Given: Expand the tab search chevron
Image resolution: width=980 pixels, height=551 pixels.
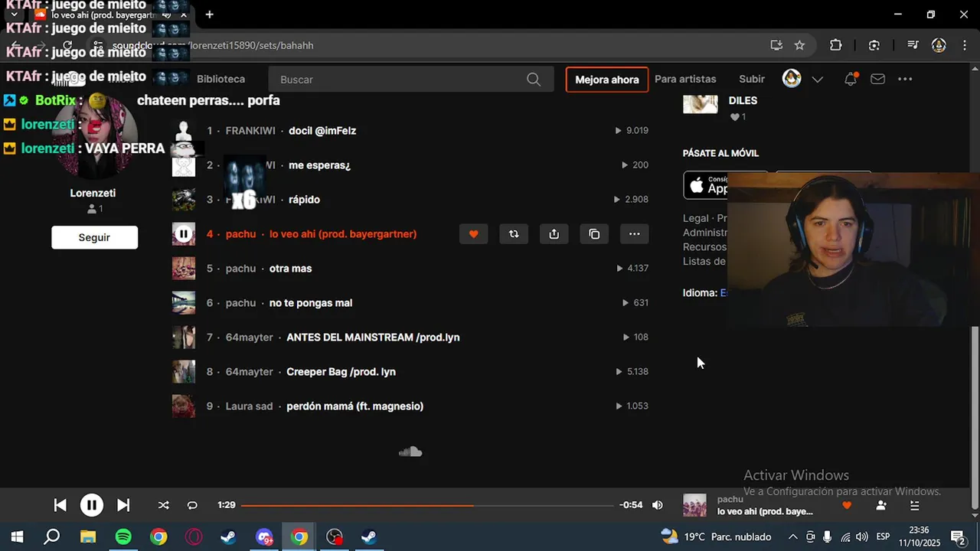Looking at the screenshot, I should (x=14, y=15).
